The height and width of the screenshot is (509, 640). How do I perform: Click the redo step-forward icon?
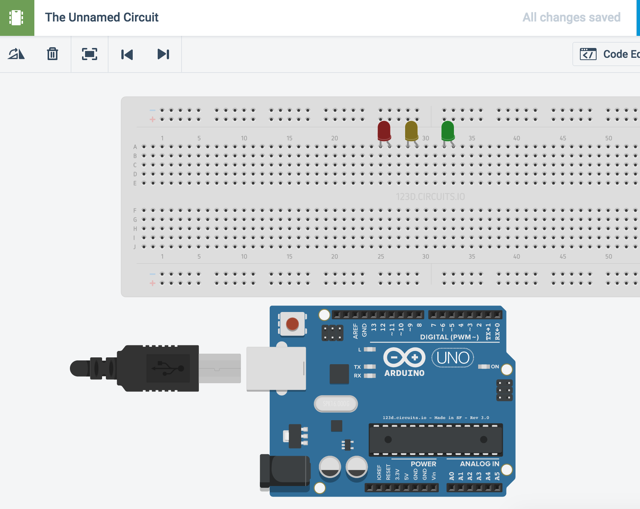pyautogui.click(x=163, y=54)
